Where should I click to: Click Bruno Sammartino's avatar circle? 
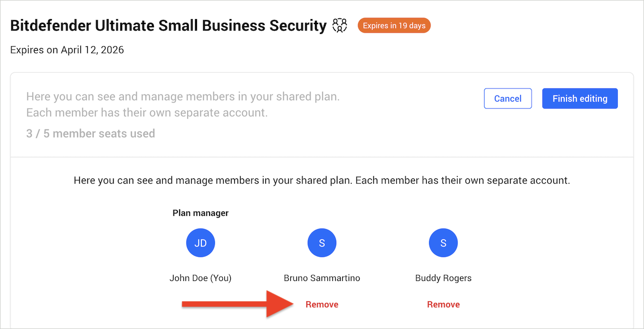(x=321, y=243)
